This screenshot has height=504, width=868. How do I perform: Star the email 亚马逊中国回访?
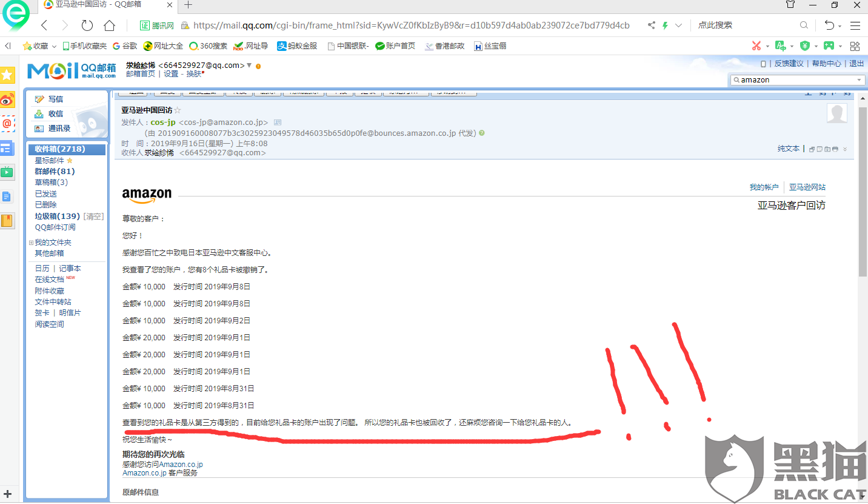tap(178, 110)
